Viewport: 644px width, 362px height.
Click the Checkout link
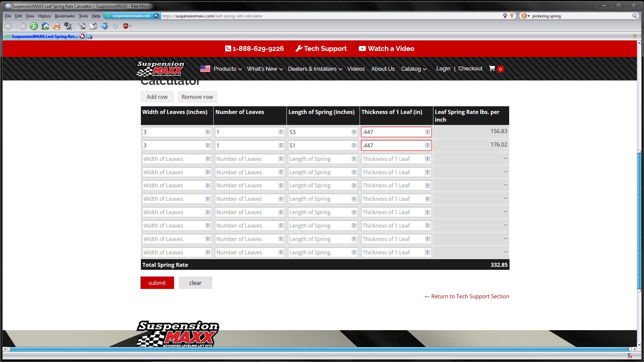(x=470, y=68)
